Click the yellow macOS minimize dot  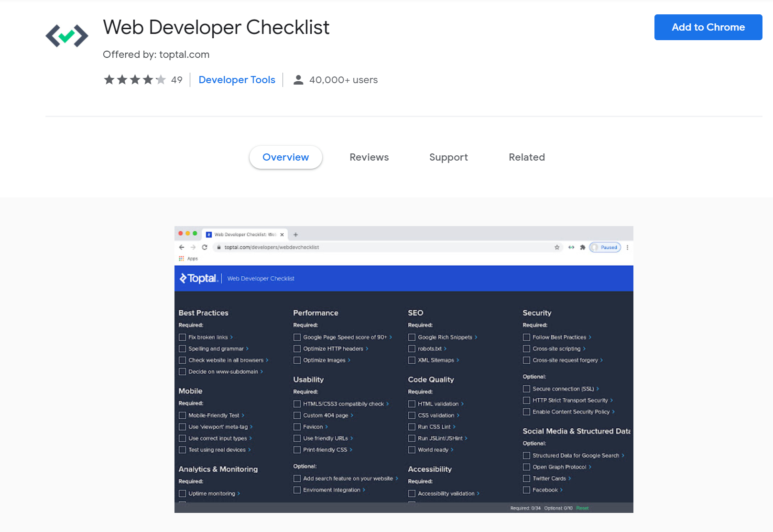pyautogui.click(x=188, y=233)
